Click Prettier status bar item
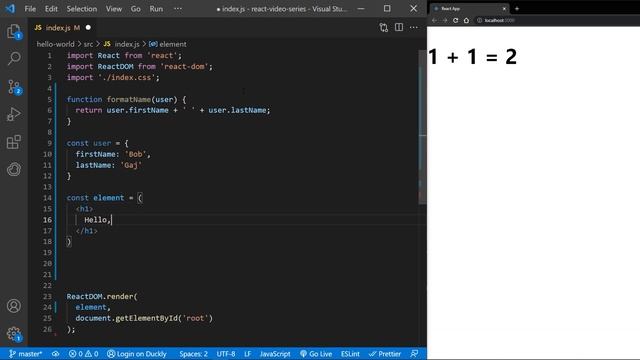Image resolution: width=640 pixels, height=360 pixels. [x=384, y=354]
